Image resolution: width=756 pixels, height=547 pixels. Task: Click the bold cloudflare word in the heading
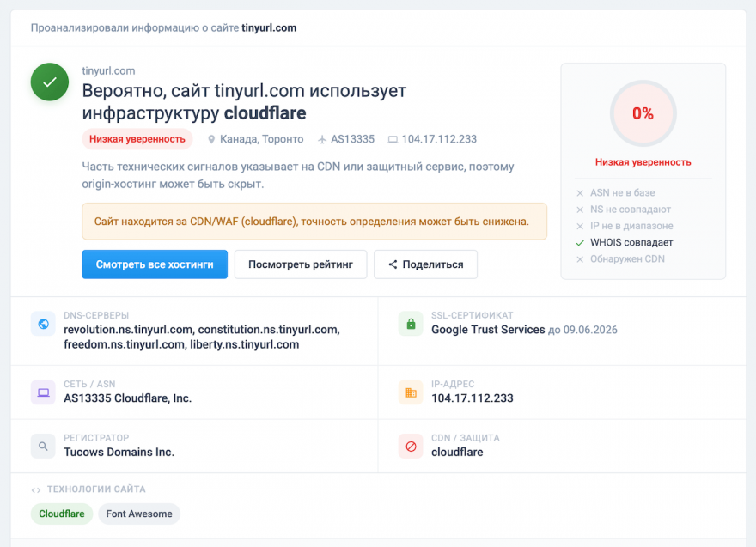tap(265, 113)
